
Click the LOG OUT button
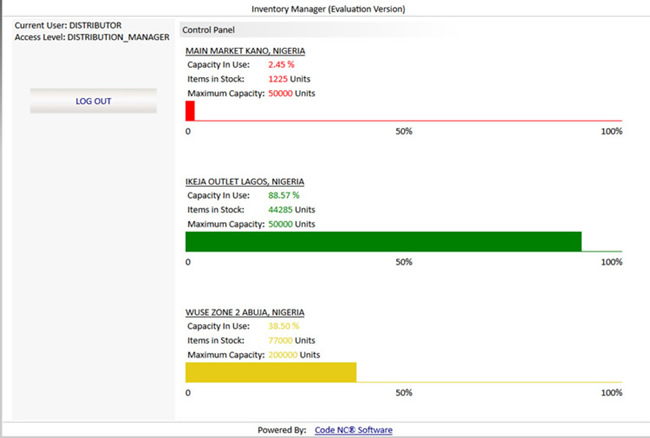coord(94,101)
